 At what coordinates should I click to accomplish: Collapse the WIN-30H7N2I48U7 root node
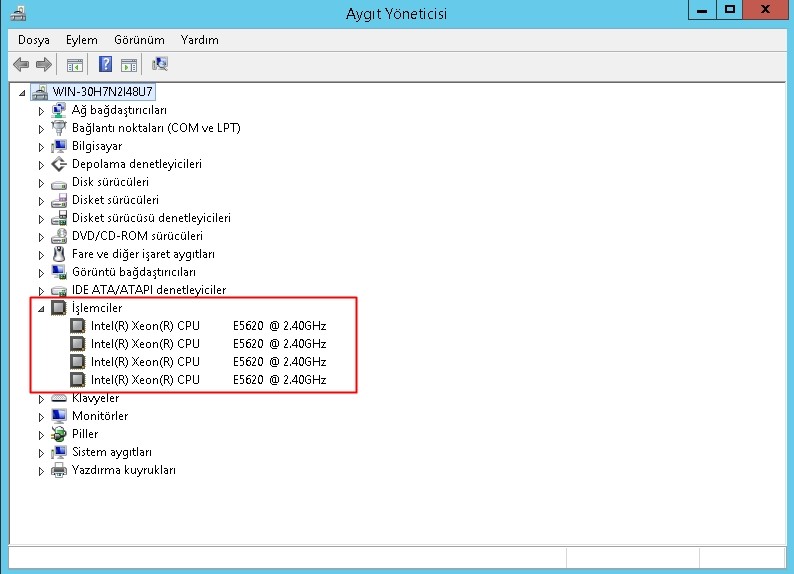(x=22, y=93)
